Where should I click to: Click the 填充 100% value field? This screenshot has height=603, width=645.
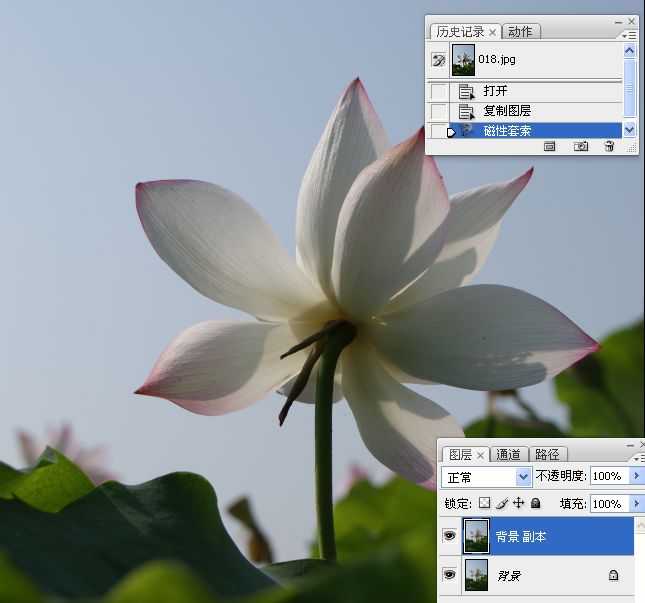point(610,503)
